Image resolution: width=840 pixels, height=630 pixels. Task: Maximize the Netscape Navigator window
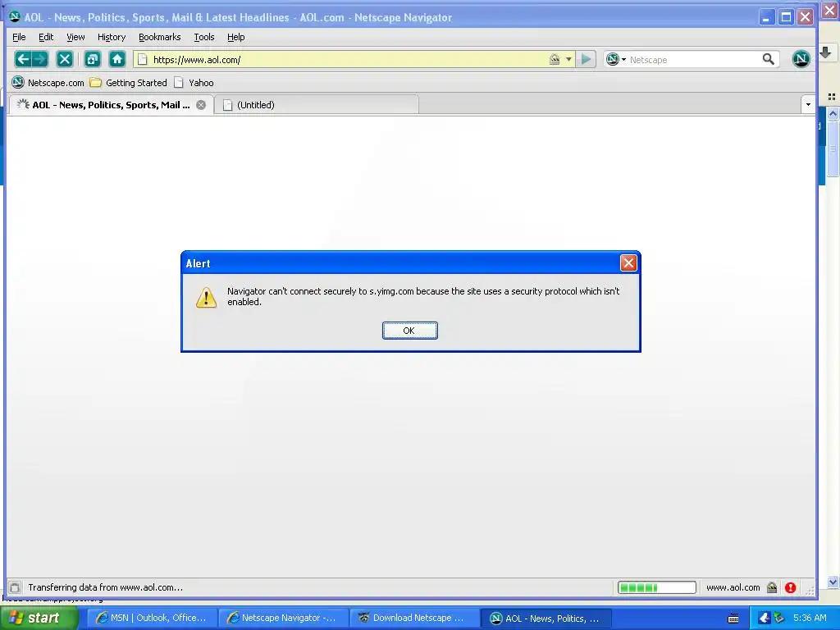point(786,17)
